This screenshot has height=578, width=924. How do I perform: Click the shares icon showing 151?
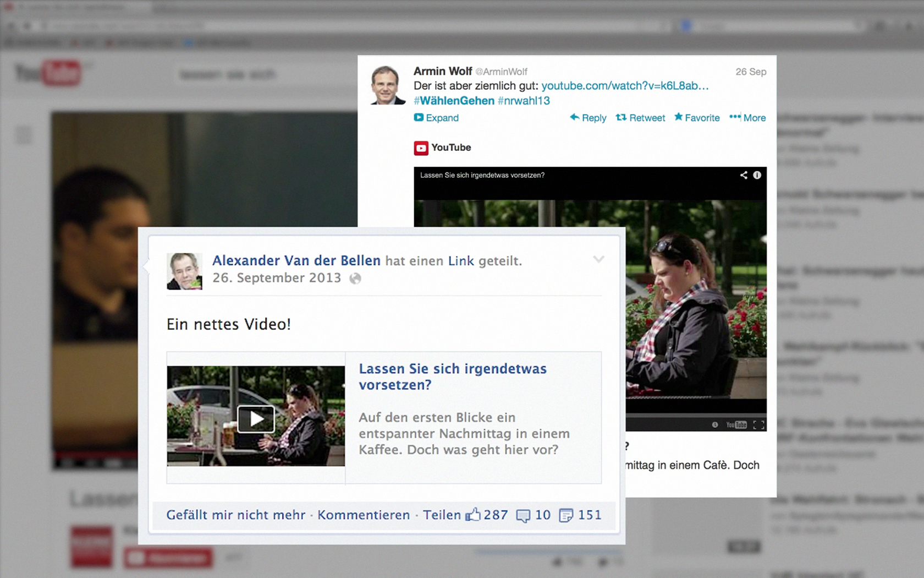(565, 515)
